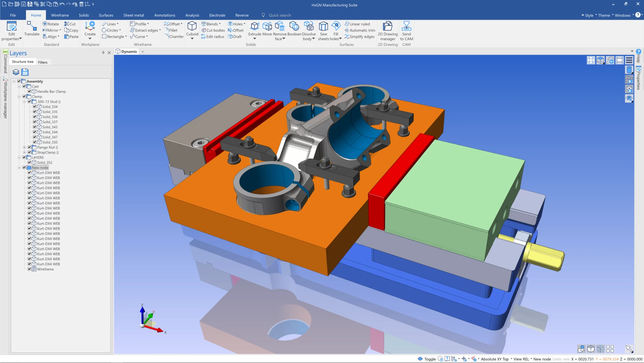The image size is (644, 363).
Task: Switch to the Solids ribbon tab
Action: point(84,15)
